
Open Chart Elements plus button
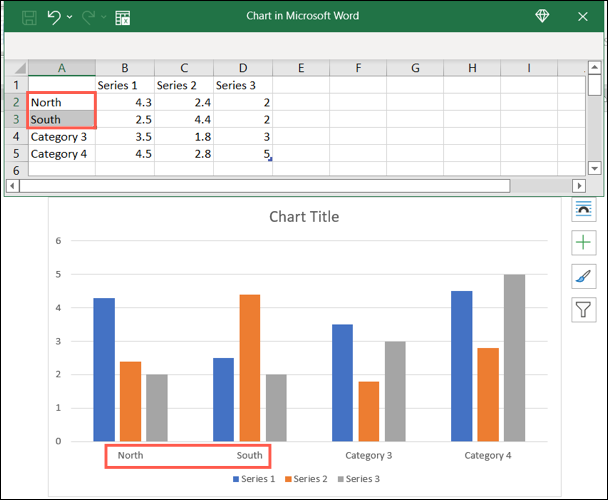point(584,243)
